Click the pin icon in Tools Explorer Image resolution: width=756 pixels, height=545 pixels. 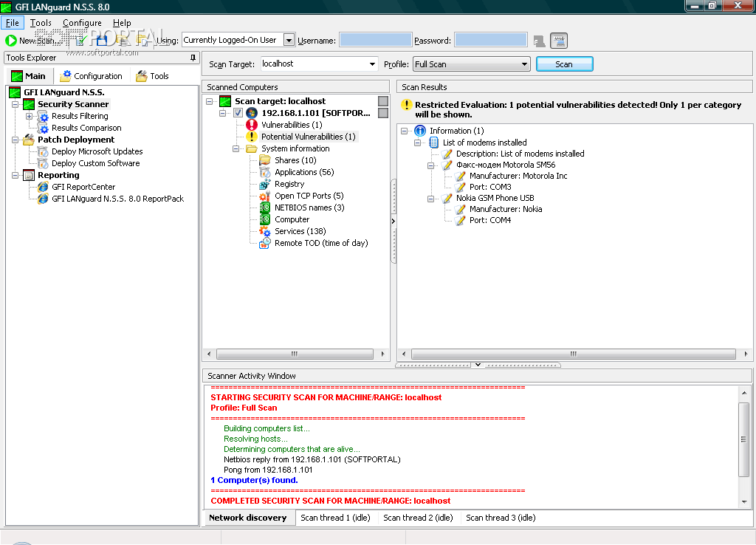coord(193,58)
